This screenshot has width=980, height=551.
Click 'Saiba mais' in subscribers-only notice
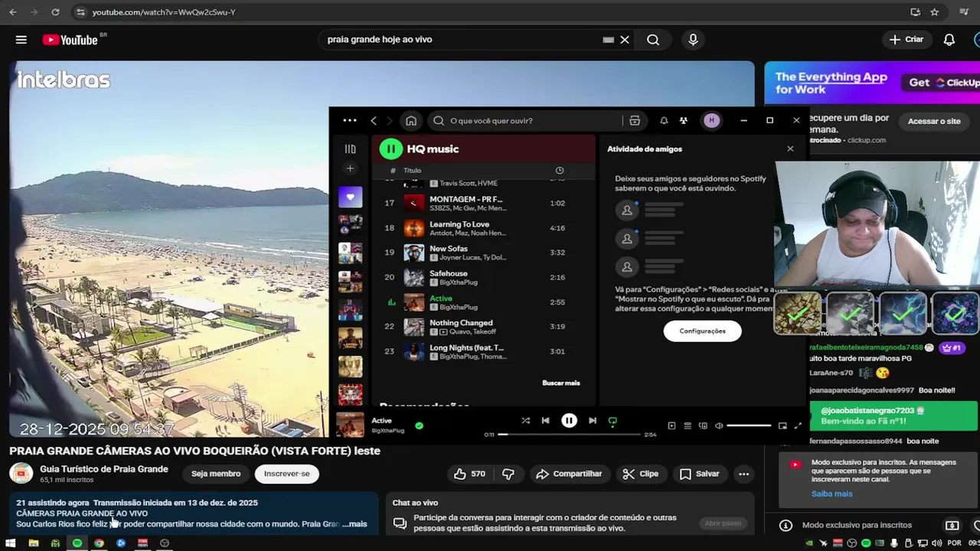(x=831, y=494)
